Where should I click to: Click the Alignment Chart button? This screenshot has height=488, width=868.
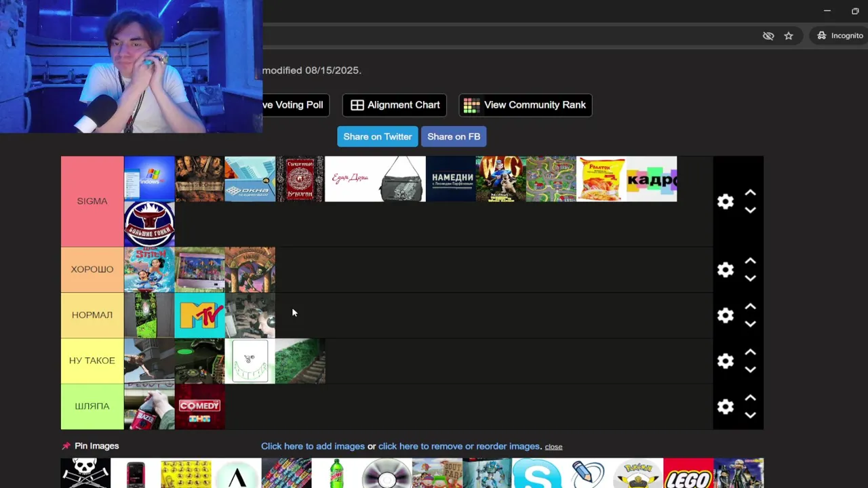pyautogui.click(x=395, y=105)
